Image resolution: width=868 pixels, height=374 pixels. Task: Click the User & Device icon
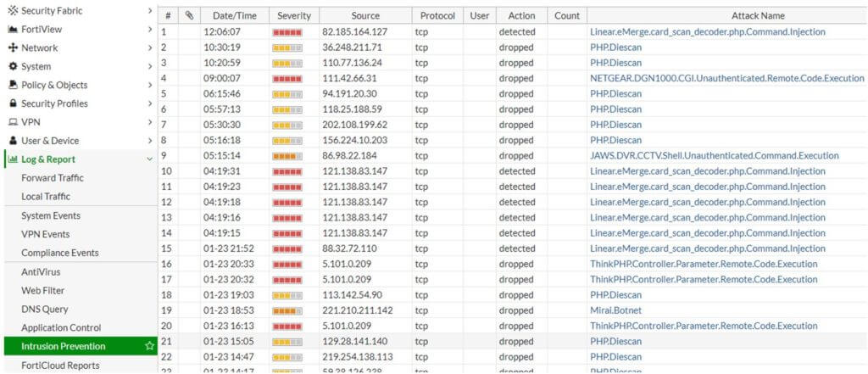[x=13, y=141]
